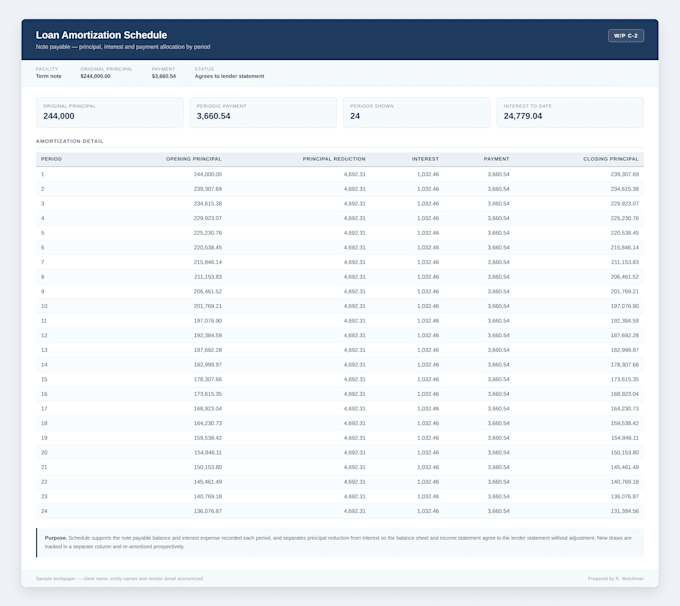Click status text Agrees to lender statement
Image resolution: width=680 pixels, height=606 pixels.
click(229, 76)
